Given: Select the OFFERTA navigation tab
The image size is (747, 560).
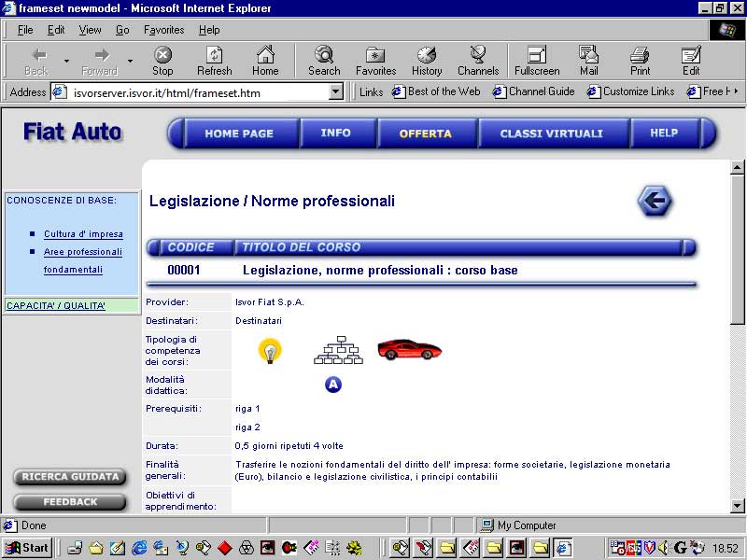Looking at the screenshot, I should [426, 133].
